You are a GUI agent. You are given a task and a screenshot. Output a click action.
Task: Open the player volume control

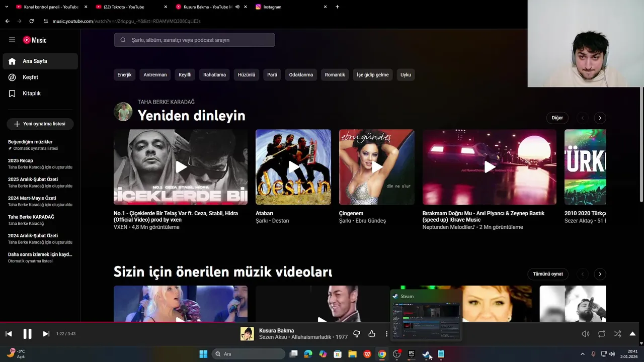(x=585, y=334)
